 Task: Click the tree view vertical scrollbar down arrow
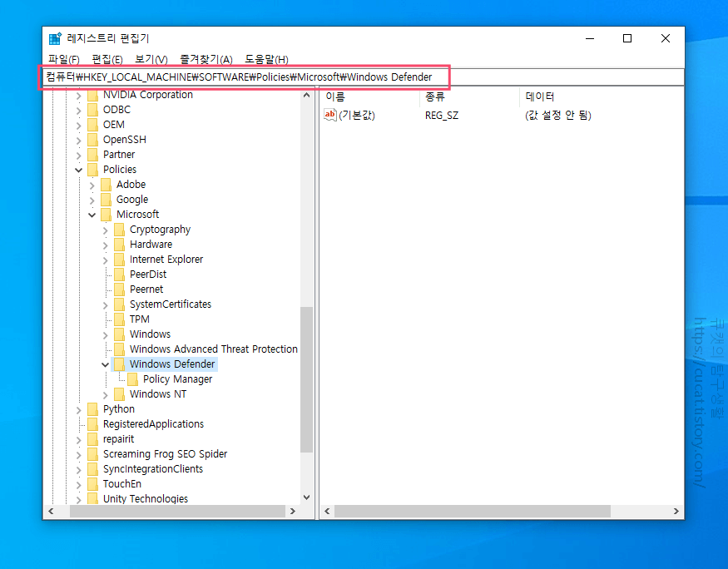point(306,497)
